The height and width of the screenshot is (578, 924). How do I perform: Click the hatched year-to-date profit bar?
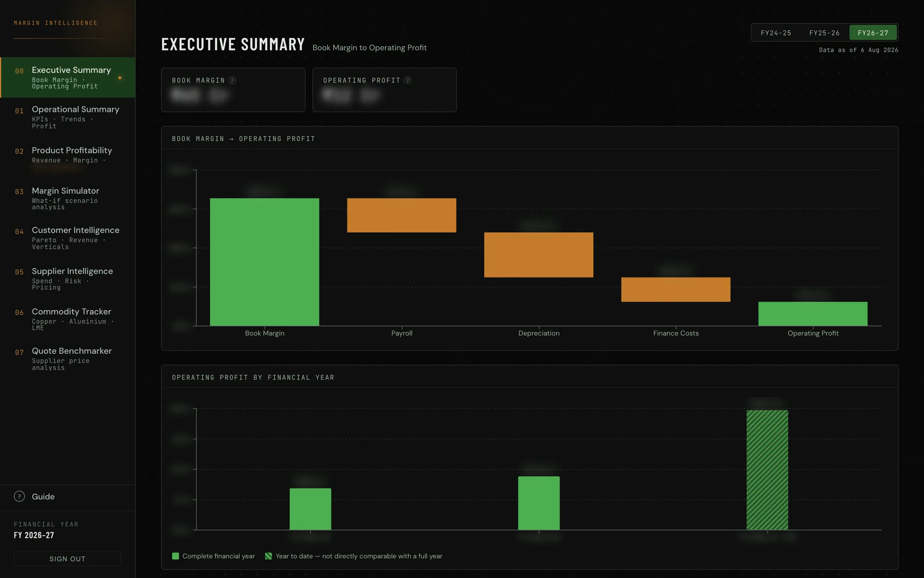(x=767, y=470)
